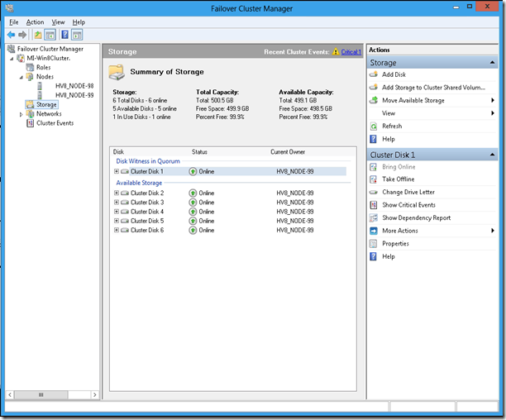Click the tree pane scroll right arrow
Image resolution: width=506 pixels, height=420 pixels.
coord(94,394)
